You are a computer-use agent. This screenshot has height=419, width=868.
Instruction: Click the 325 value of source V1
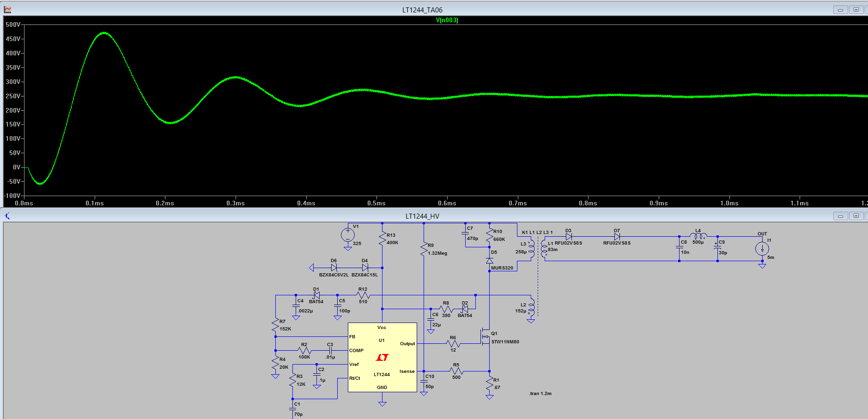(x=357, y=243)
